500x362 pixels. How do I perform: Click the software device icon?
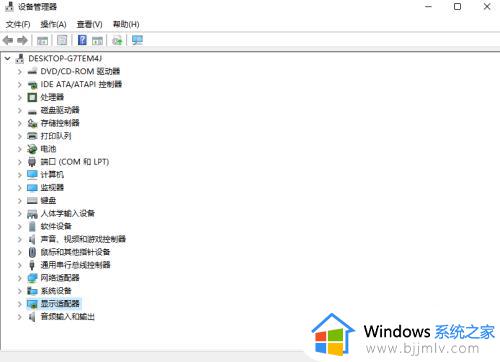point(32,227)
